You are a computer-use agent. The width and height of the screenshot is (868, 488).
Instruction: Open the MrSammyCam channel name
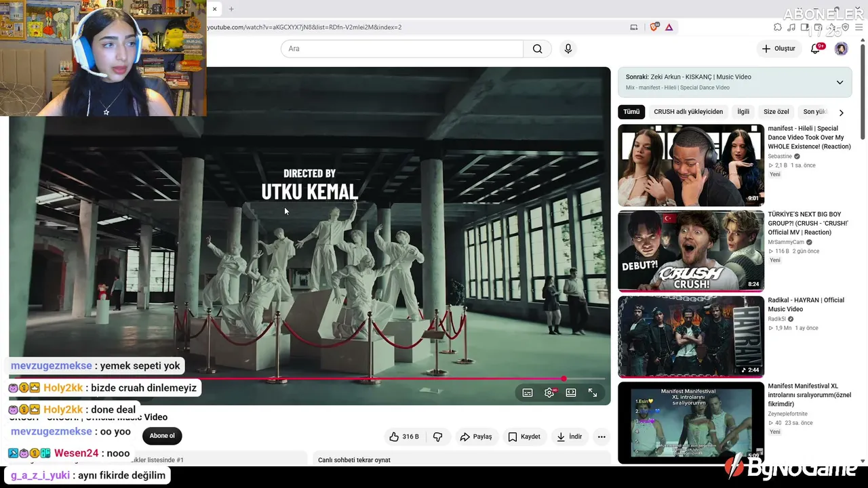(786, 242)
